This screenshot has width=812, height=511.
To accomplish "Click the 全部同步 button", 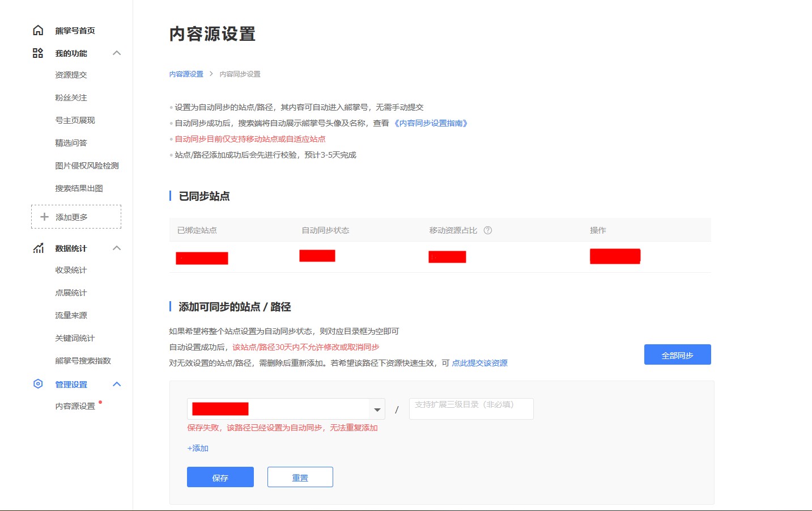I will 677,354.
